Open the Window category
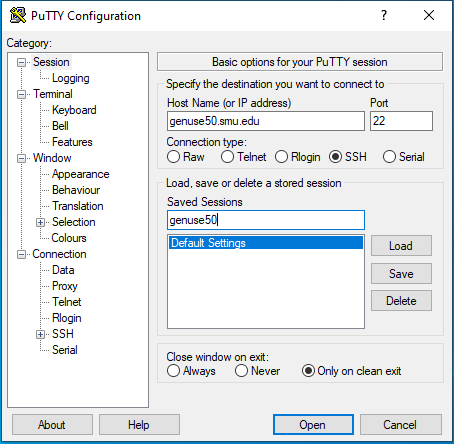Screen dimensions: 454x444 (52, 158)
